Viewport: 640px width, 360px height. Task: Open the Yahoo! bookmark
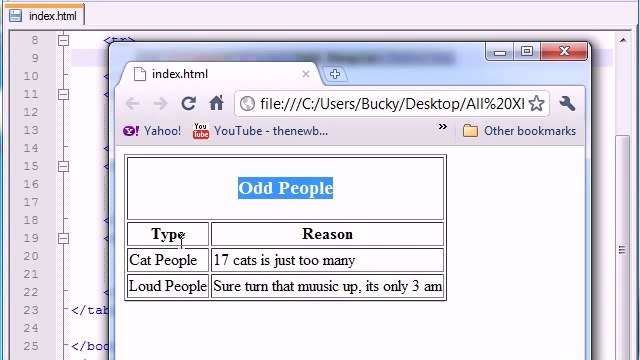[x=152, y=131]
